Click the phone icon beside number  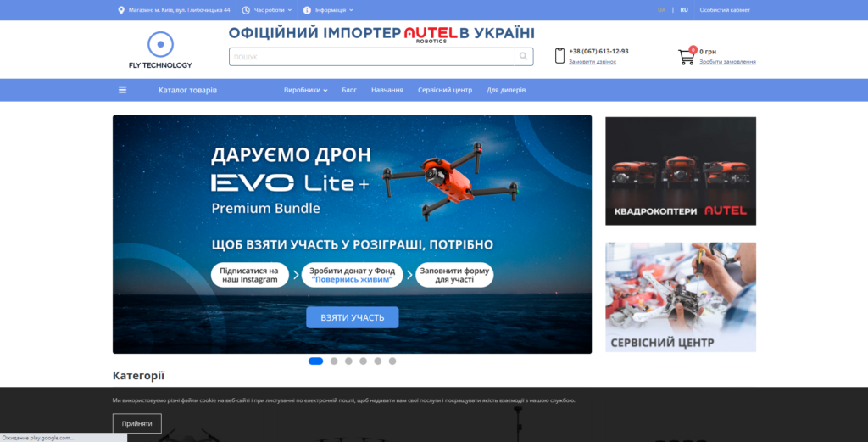coord(559,56)
